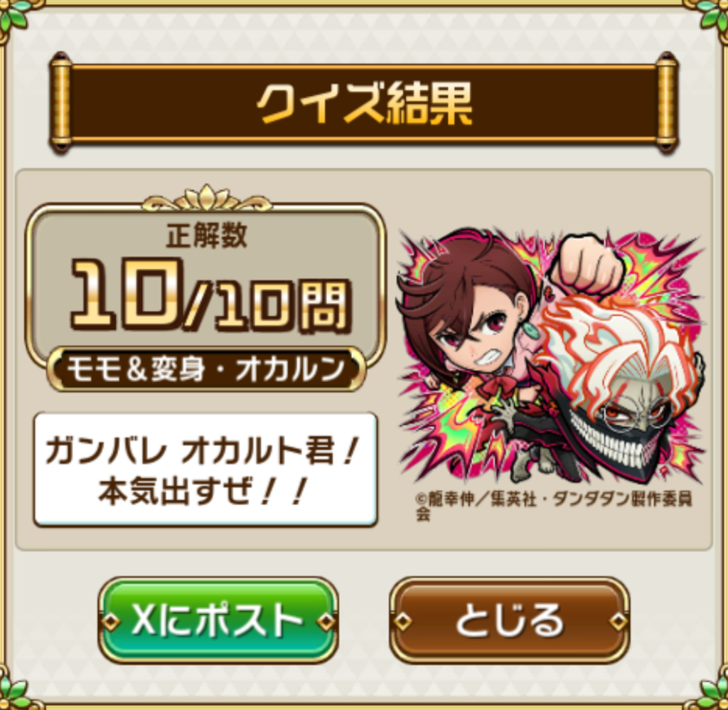Click left diamond ornament on Xにポスト button
728x710 pixels.
pos(111,621)
